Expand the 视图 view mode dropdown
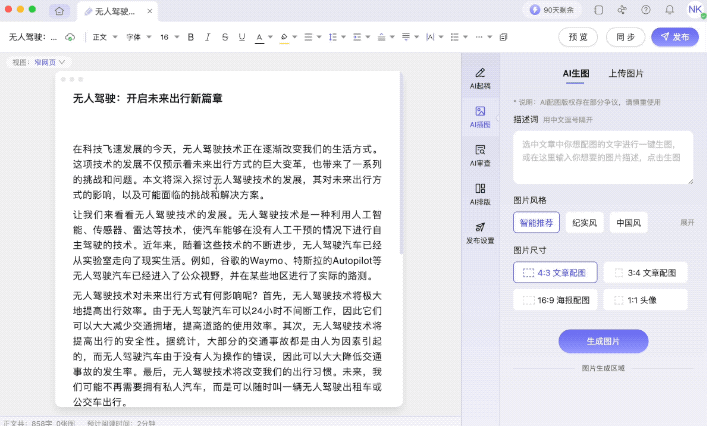 [x=50, y=62]
